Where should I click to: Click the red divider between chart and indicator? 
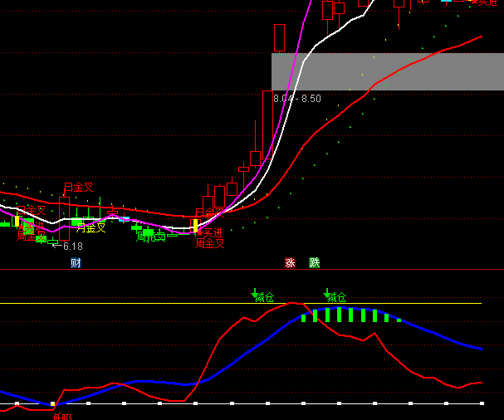[249, 270]
